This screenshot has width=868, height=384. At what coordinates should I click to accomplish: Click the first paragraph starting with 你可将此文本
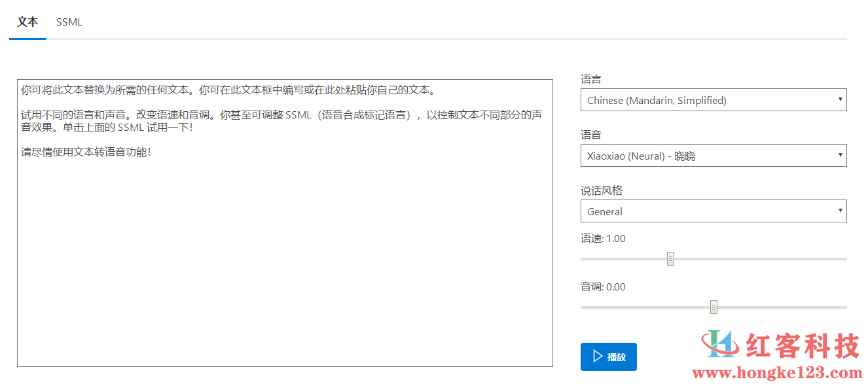228,90
